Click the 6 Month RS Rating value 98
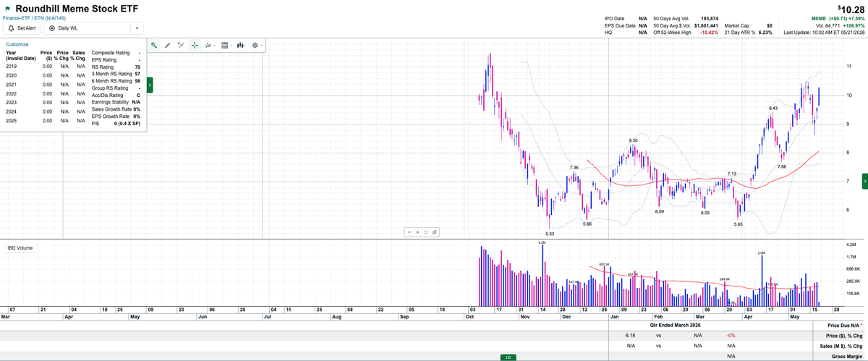The height and width of the screenshot is (361, 868). pos(137,81)
